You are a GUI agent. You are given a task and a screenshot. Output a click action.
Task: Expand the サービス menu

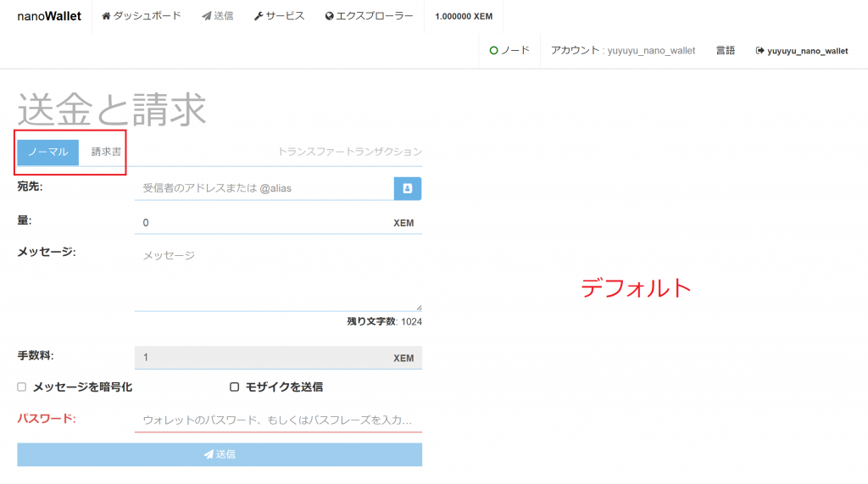pos(279,16)
